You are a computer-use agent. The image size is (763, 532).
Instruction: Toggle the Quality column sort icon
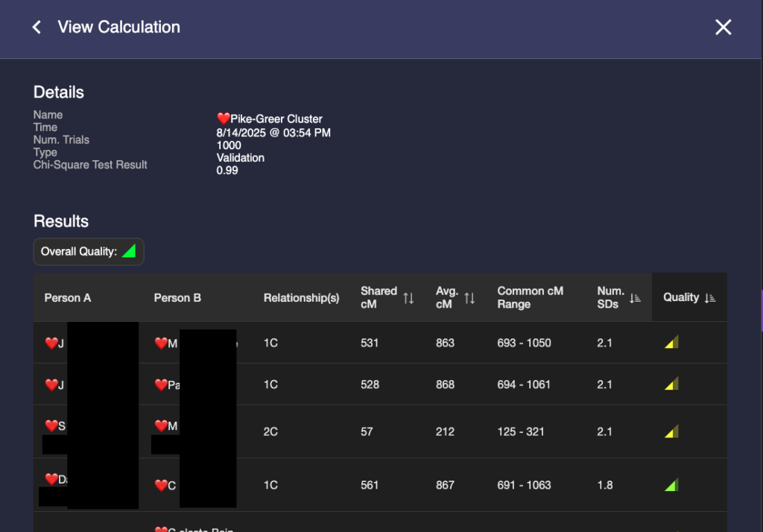[x=709, y=297]
